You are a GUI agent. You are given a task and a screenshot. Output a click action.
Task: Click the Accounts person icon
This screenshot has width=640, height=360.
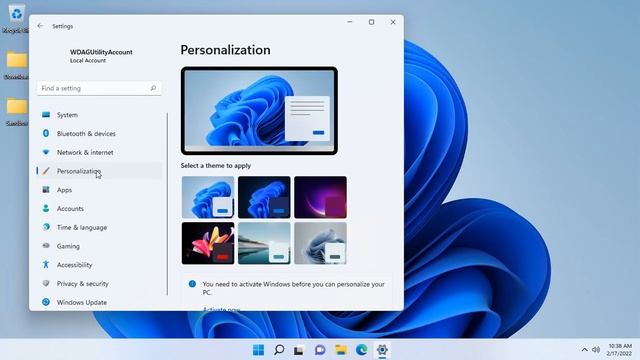coord(46,209)
